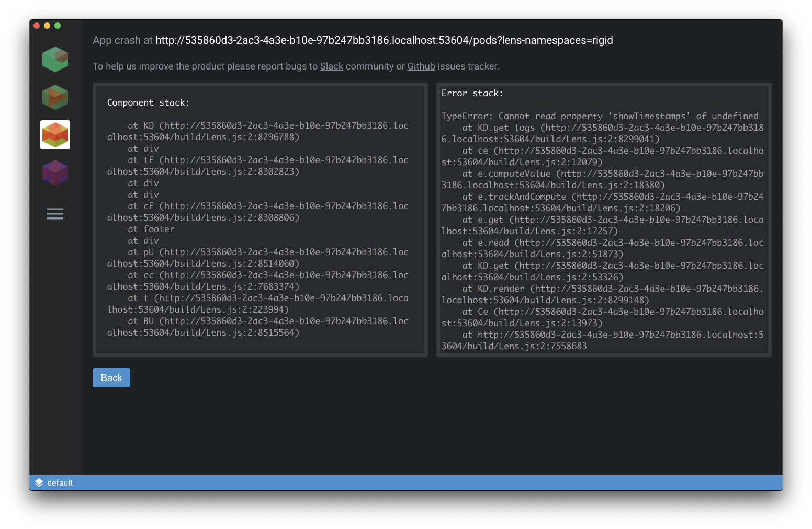Click the 'at e.read' stack line

[602, 248]
